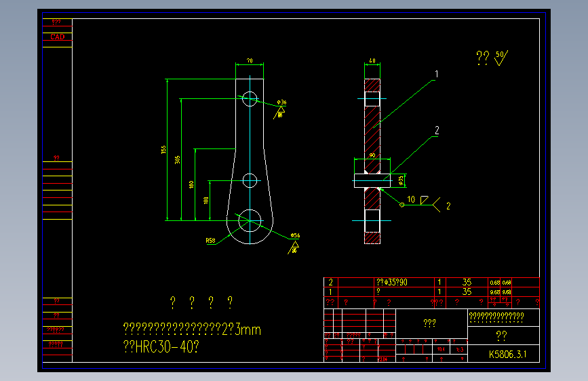588x381 pixels.
Task: Click the top φ36 hole circle in front view
Action: pyautogui.click(x=250, y=98)
